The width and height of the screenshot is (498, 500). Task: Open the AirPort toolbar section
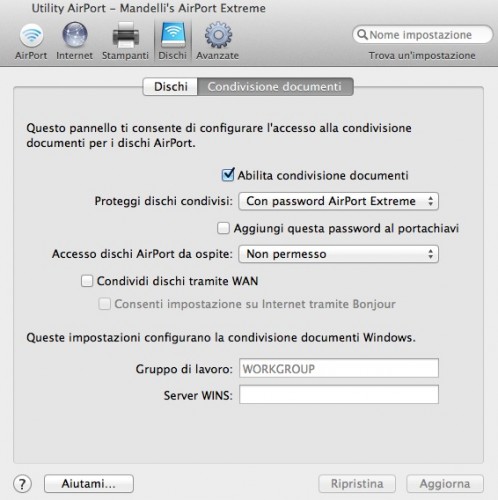[31, 41]
